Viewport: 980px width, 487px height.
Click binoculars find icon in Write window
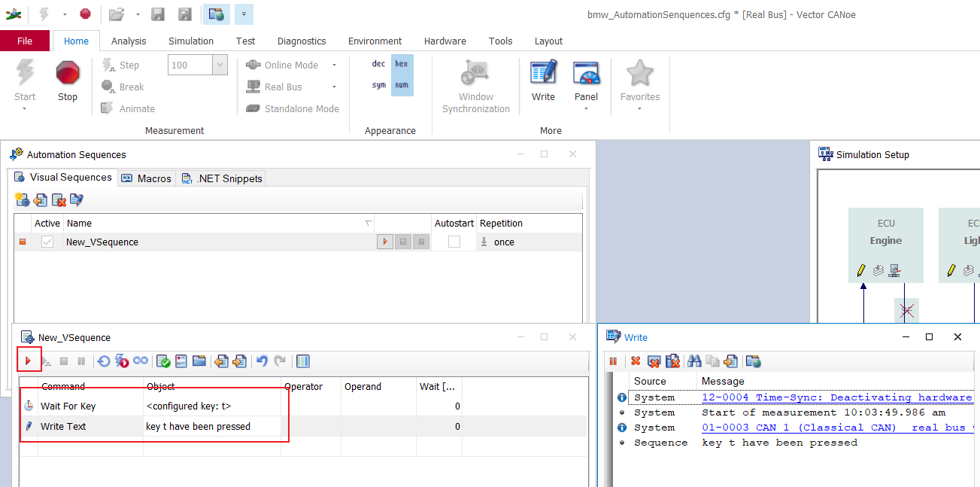click(694, 361)
